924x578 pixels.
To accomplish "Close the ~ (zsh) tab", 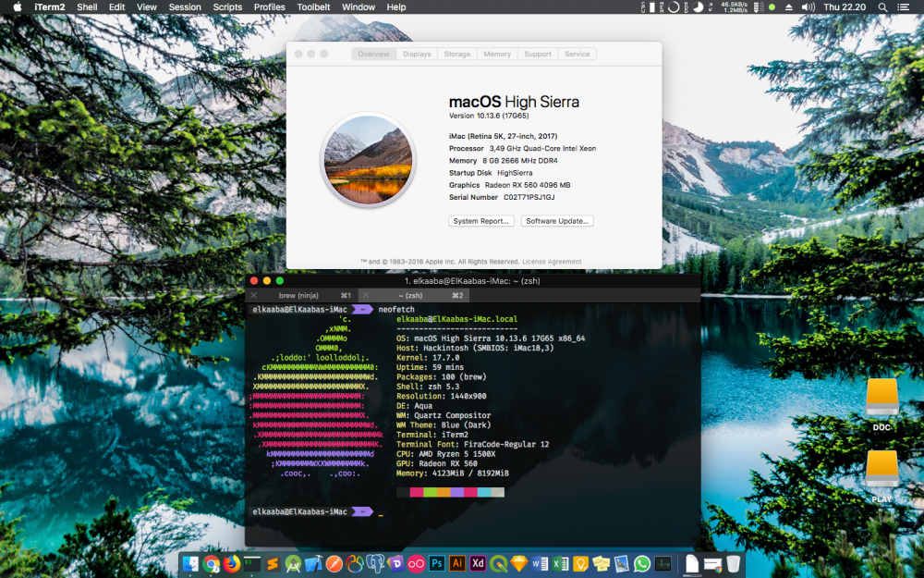I will (x=366, y=295).
